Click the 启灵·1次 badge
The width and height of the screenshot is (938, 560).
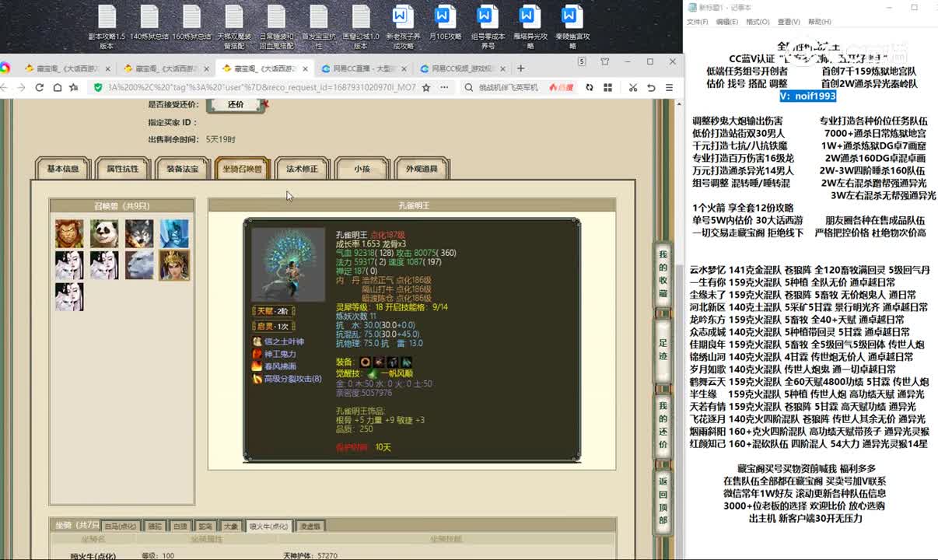tap(274, 327)
